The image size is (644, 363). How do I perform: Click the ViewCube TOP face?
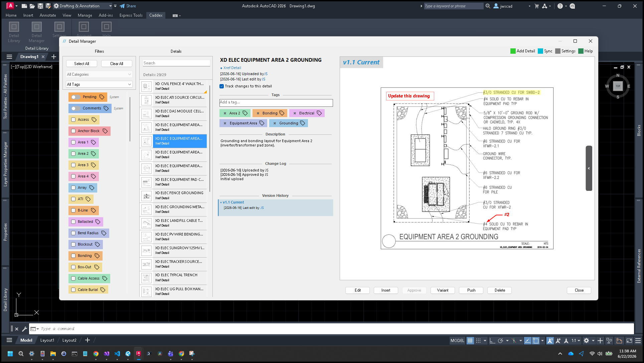click(618, 86)
